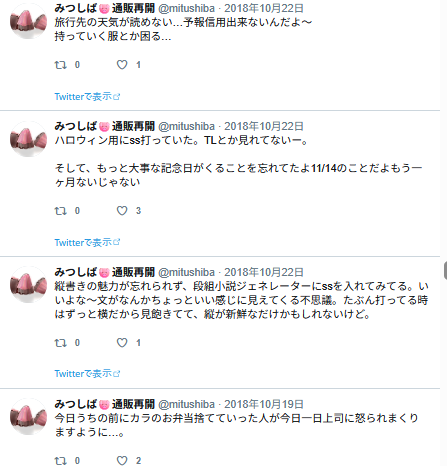Viewport: 447px width, 466px height.
Task: Open the 2018年10月19日 date link
Action: [x=264, y=404]
